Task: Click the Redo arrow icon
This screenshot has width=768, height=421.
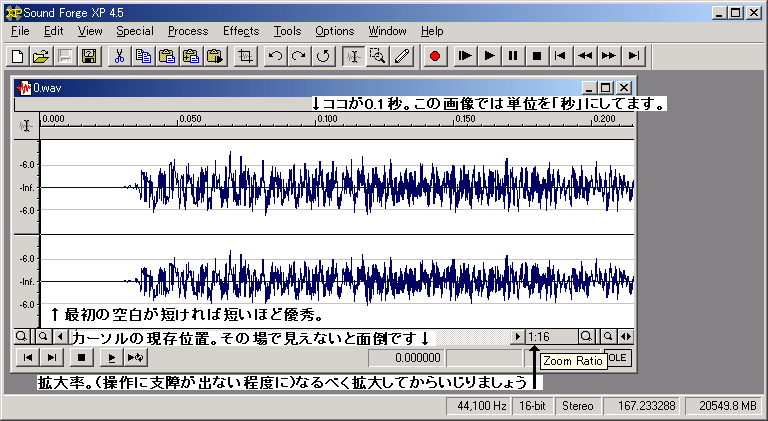Action: pyautogui.click(x=299, y=56)
